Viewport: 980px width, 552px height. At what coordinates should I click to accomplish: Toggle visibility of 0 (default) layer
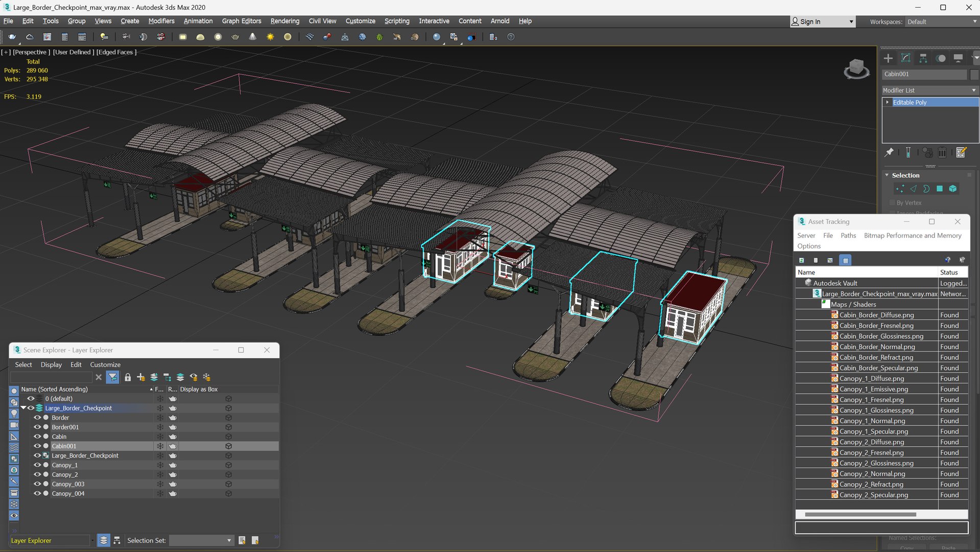[31, 399]
